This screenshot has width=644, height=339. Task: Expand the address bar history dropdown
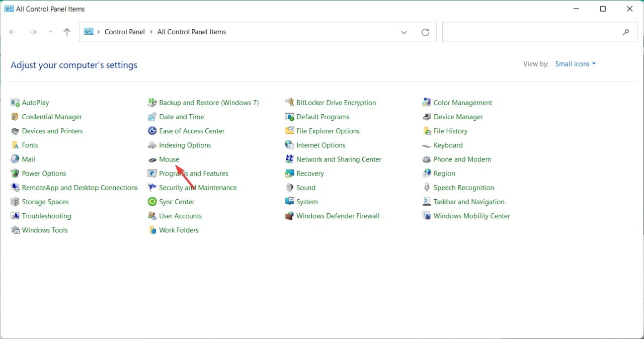(x=404, y=32)
